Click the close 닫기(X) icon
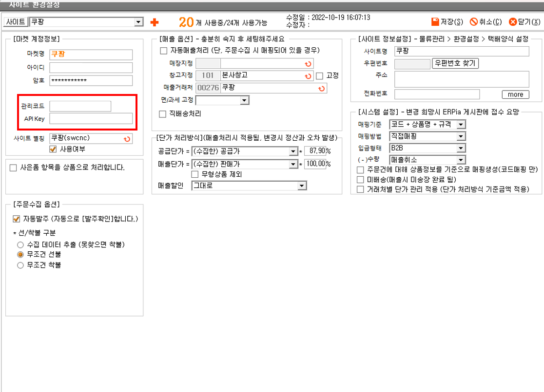This screenshot has height=392, width=544. [x=512, y=22]
